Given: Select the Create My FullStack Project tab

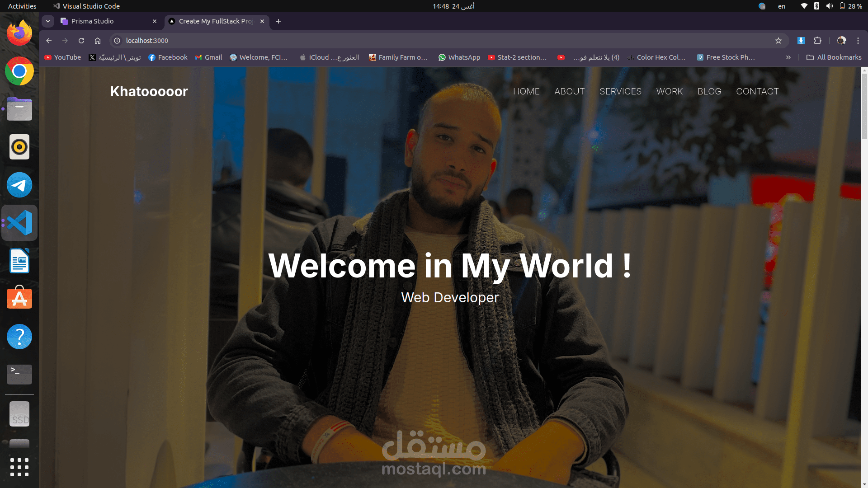Looking at the screenshot, I should pos(217,21).
